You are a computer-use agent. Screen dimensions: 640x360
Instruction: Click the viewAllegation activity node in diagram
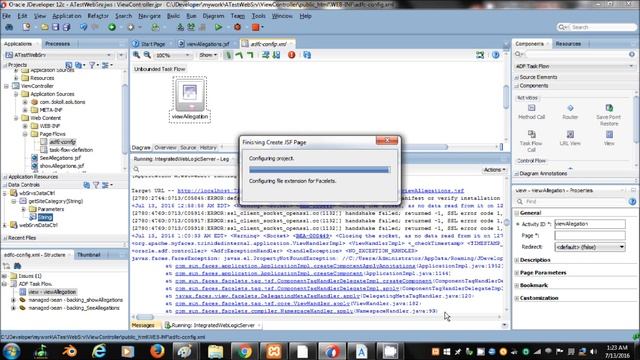coord(190,100)
